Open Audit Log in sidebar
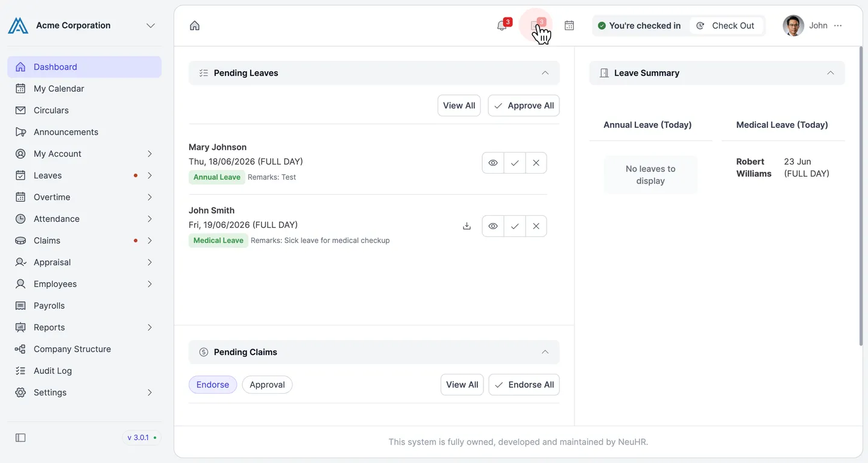 click(84, 371)
